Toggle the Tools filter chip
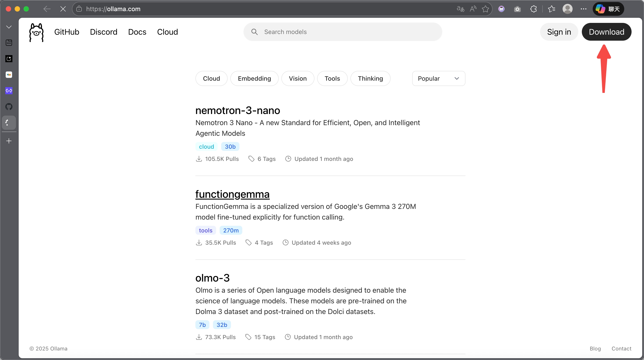The image size is (644, 360). pos(332,78)
